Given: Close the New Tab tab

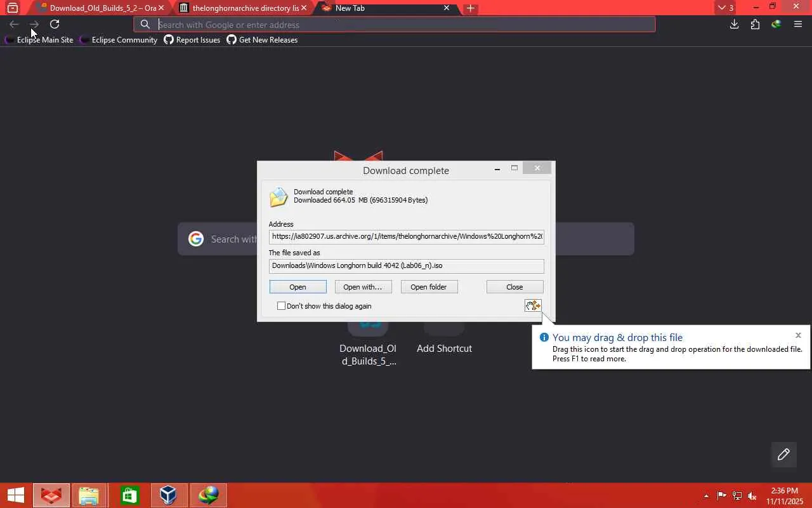Looking at the screenshot, I should pos(447,8).
